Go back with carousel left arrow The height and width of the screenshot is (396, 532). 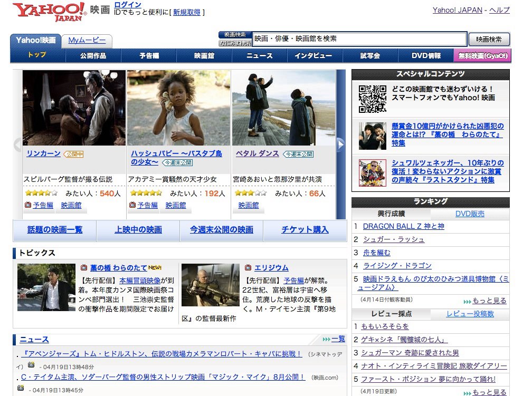coord(17,145)
